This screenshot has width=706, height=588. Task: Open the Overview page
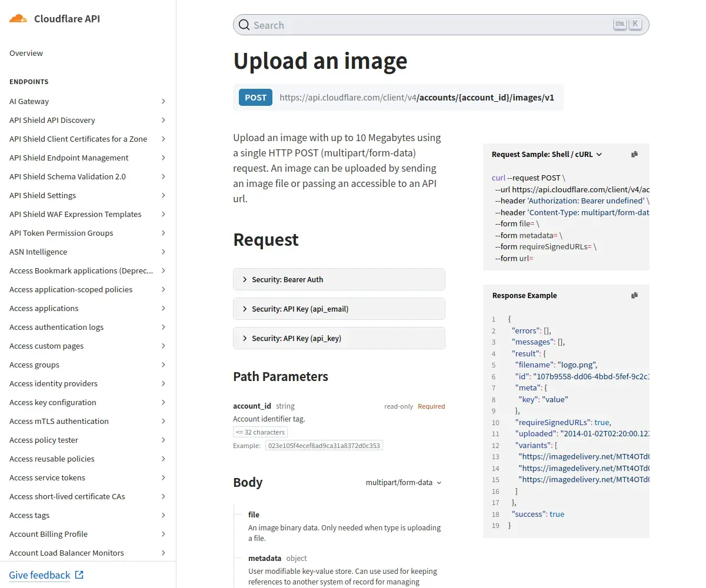tap(26, 53)
